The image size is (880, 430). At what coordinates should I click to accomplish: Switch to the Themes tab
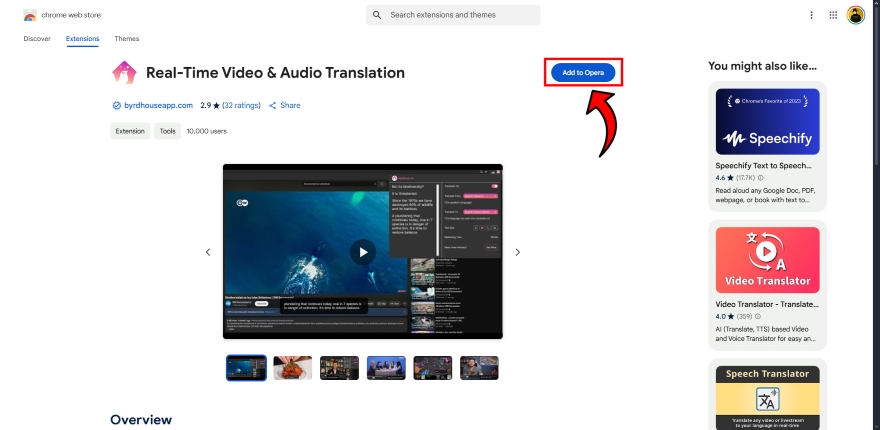pos(127,39)
